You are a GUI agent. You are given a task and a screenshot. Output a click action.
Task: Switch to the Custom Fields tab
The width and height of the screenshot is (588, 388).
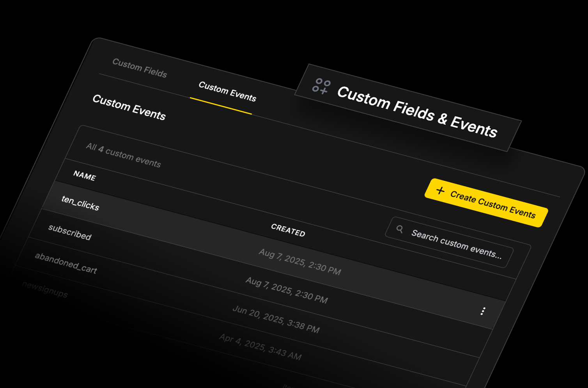pos(140,68)
